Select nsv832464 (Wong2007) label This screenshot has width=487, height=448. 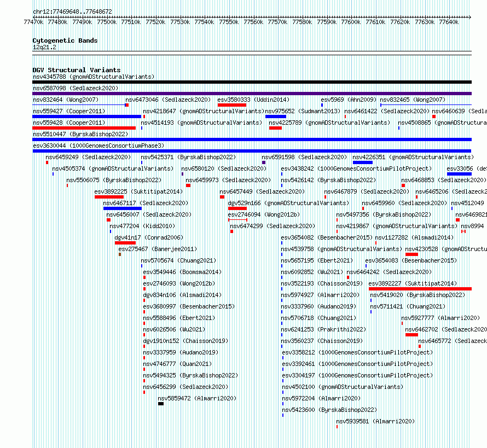(x=66, y=100)
